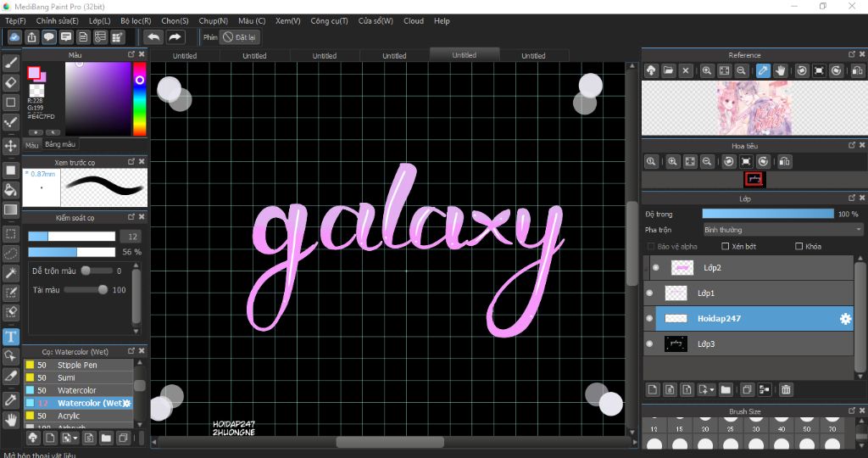The image size is (868, 458).
Task: Open the Lớp(L) menu
Action: 100,20
